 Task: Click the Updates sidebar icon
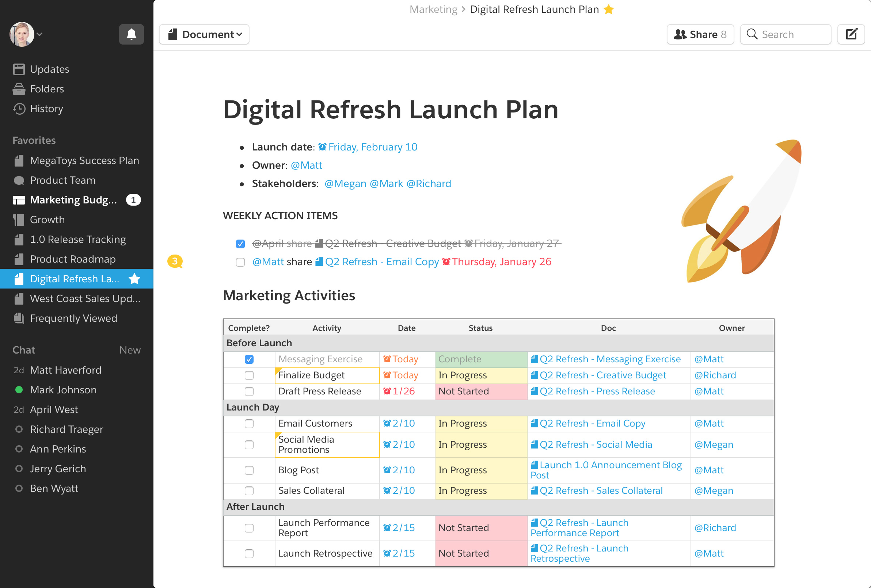(19, 69)
